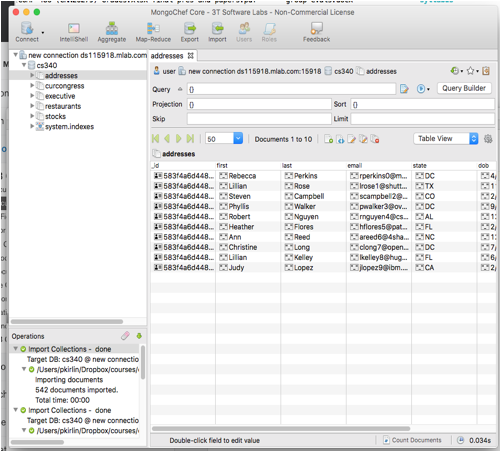Screen dimensions: 501x452
Task: Open the Users manager icon
Action: [244, 33]
